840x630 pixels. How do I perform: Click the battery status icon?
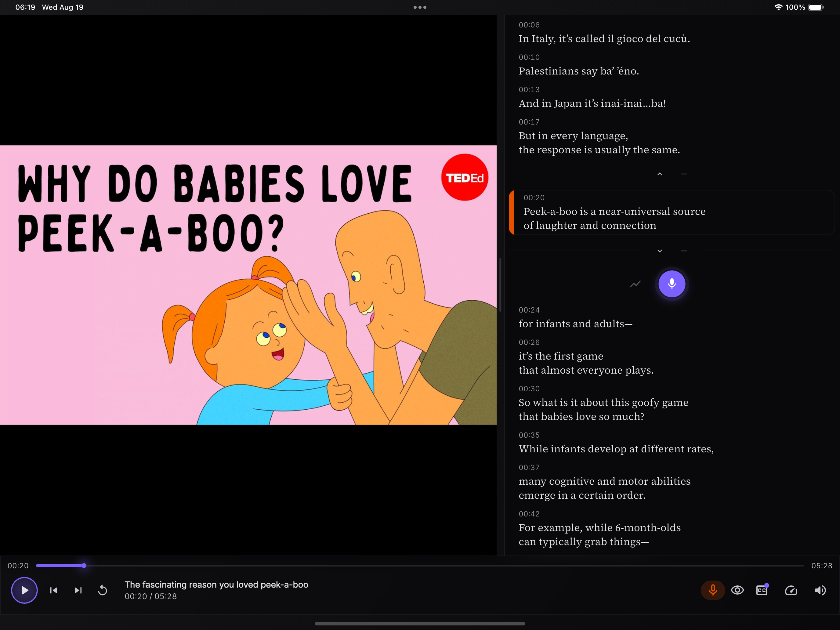(x=816, y=7)
